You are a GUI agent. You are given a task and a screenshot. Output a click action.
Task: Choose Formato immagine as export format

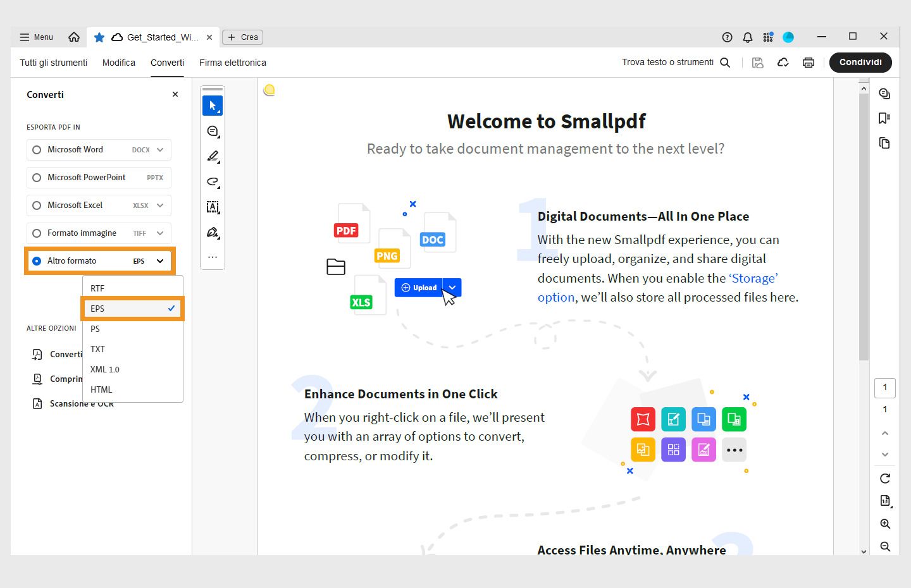(x=36, y=233)
